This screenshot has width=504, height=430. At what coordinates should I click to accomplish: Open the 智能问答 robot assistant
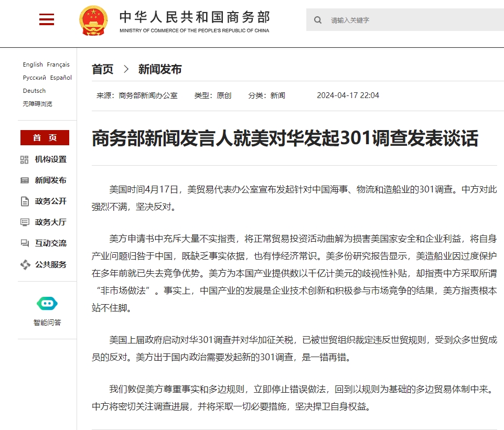47,304
